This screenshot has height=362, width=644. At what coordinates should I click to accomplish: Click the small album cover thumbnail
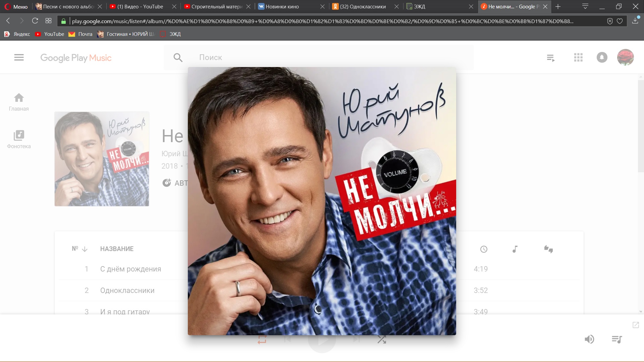[x=102, y=159]
